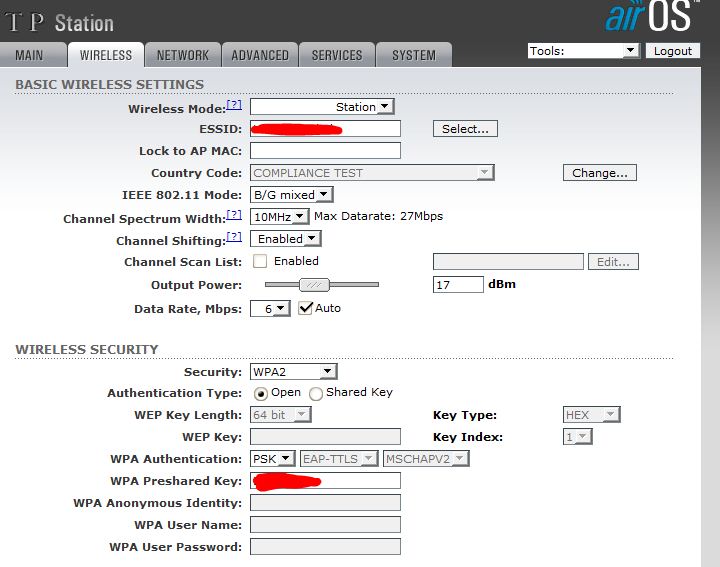Click the Output Power dBm field
720x567 pixels.
[458, 285]
